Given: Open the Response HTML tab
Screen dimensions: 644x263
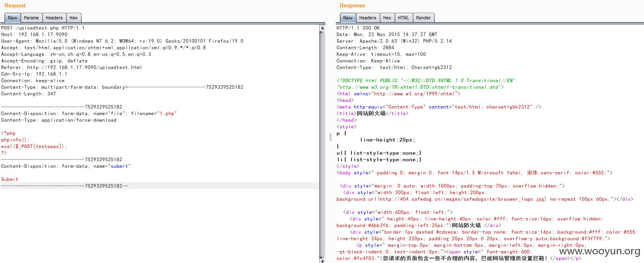Looking at the screenshot, I should [x=404, y=18].
